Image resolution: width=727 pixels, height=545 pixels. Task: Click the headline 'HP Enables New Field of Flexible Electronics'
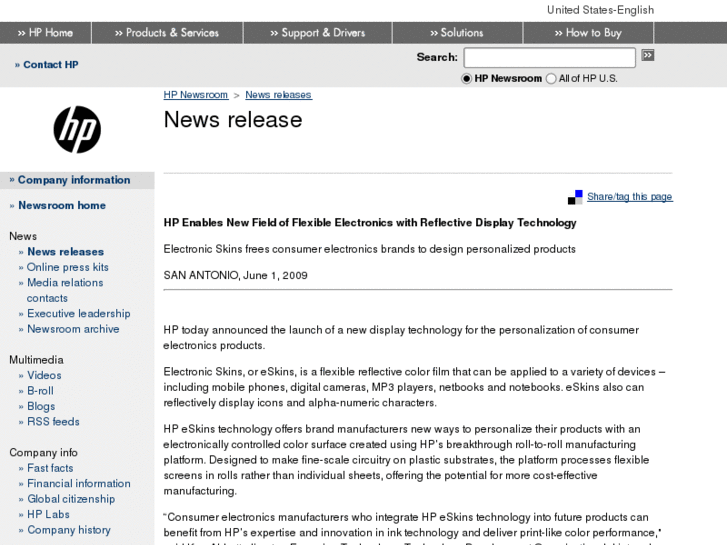(370, 223)
